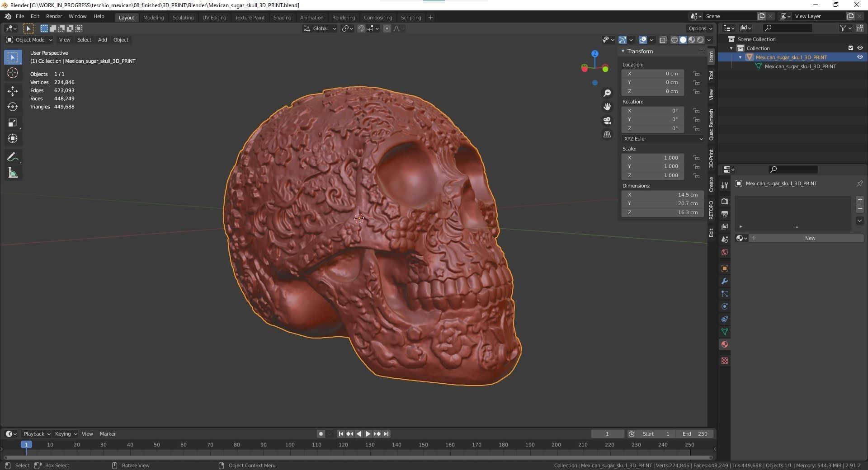Viewport: 868px width, 470px height.
Task: Switch to the Sculpting workspace tab
Action: [183, 18]
